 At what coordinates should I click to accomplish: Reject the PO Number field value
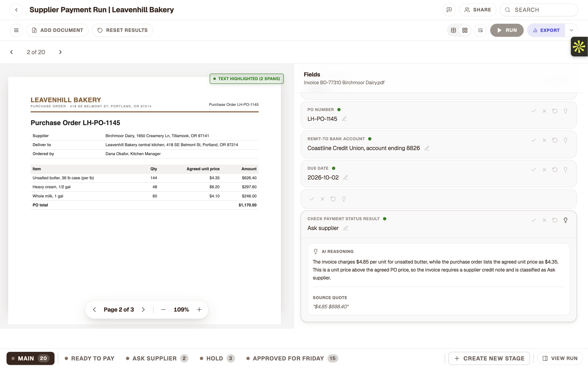click(x=544, y=111)
